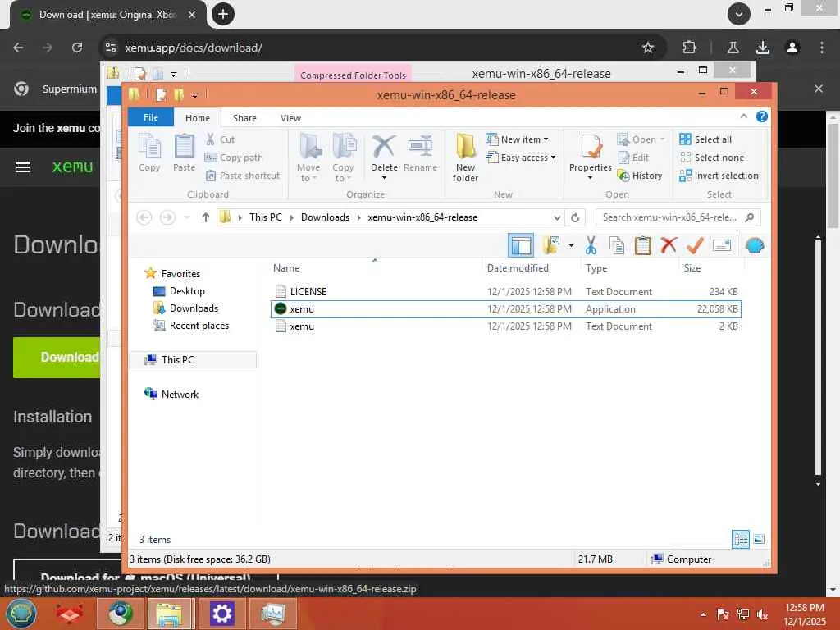Click the red X delete icon in the Classic Shell toolbar
Screen dimensions: 840x630
[669, 245]
